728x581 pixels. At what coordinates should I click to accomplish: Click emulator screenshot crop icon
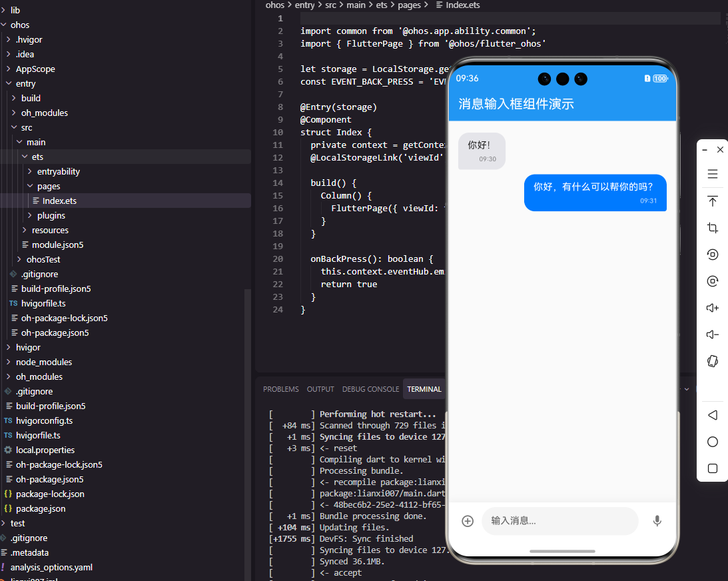point(713,228)
